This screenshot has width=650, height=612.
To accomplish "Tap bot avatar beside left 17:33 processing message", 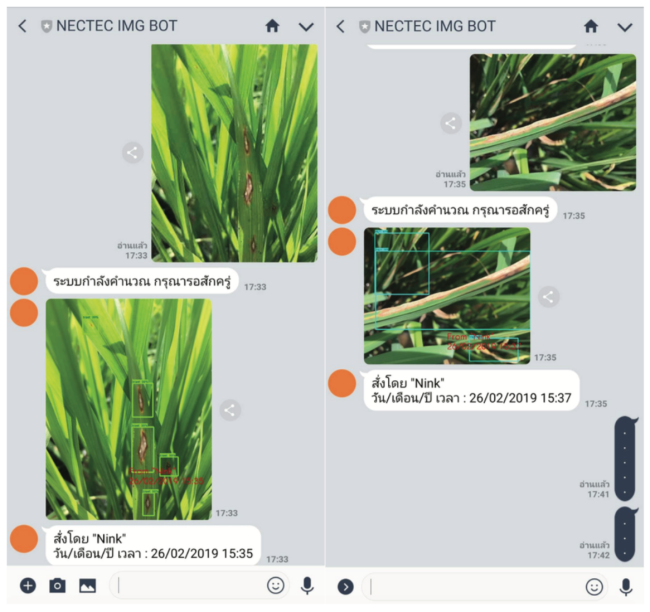I will [x=24, y=281].
